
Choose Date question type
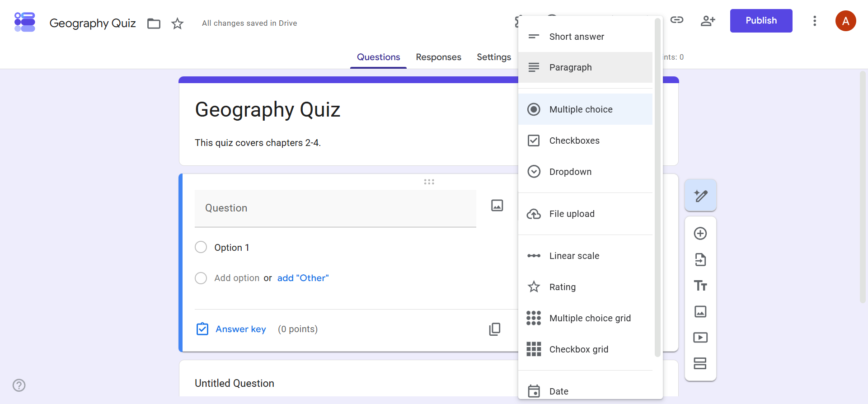click(x=586, y=391)
